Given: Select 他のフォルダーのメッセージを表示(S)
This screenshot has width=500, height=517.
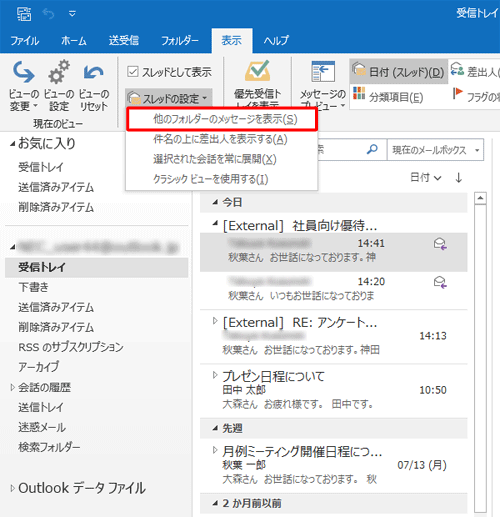Looking at the screenshot, I should (222, 119).
